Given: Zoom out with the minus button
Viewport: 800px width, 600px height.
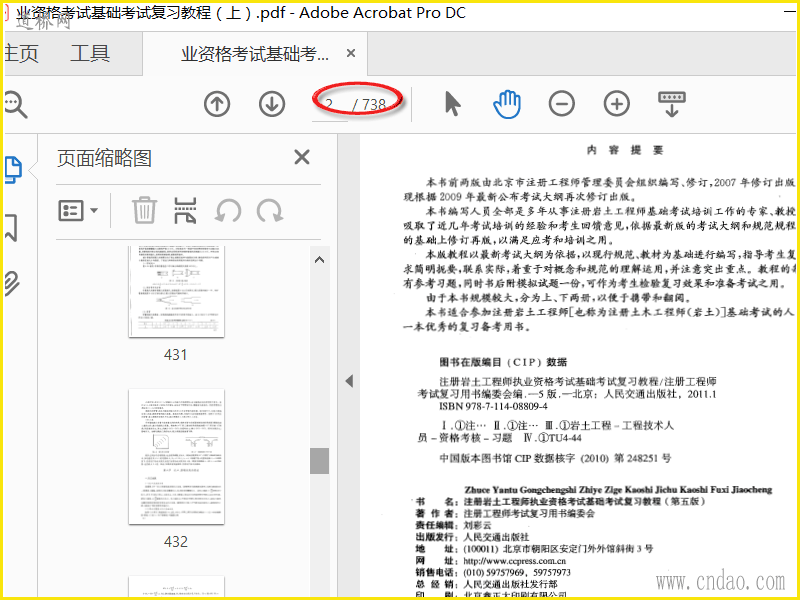Looking at the screenshot, I should 562,104.
